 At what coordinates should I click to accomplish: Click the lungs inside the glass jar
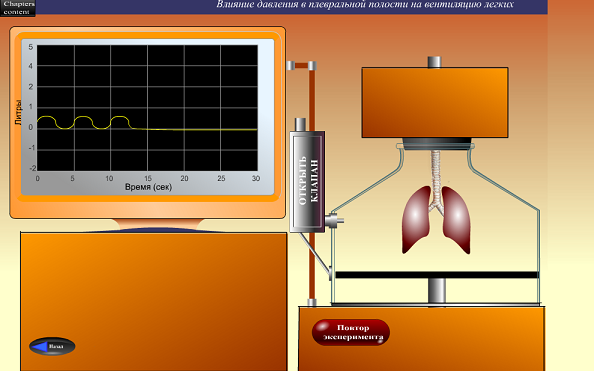point(436,219)
